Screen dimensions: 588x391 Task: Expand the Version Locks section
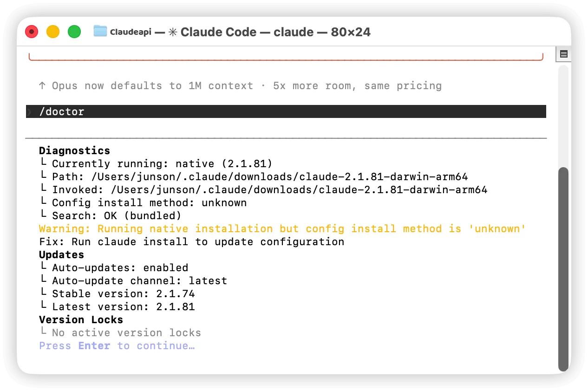point(81,319)
